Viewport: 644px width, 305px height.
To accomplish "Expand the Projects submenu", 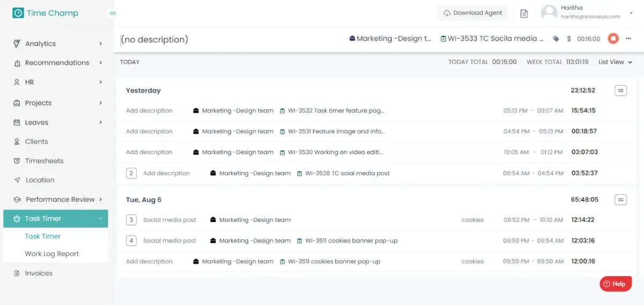I will pyautogui.click(x=57, y=103).
